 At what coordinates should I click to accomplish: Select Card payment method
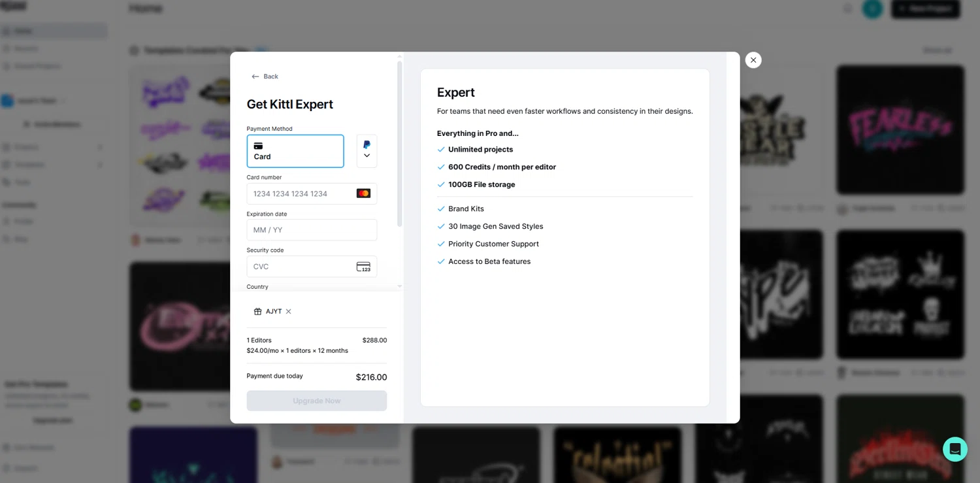[295, 151]
